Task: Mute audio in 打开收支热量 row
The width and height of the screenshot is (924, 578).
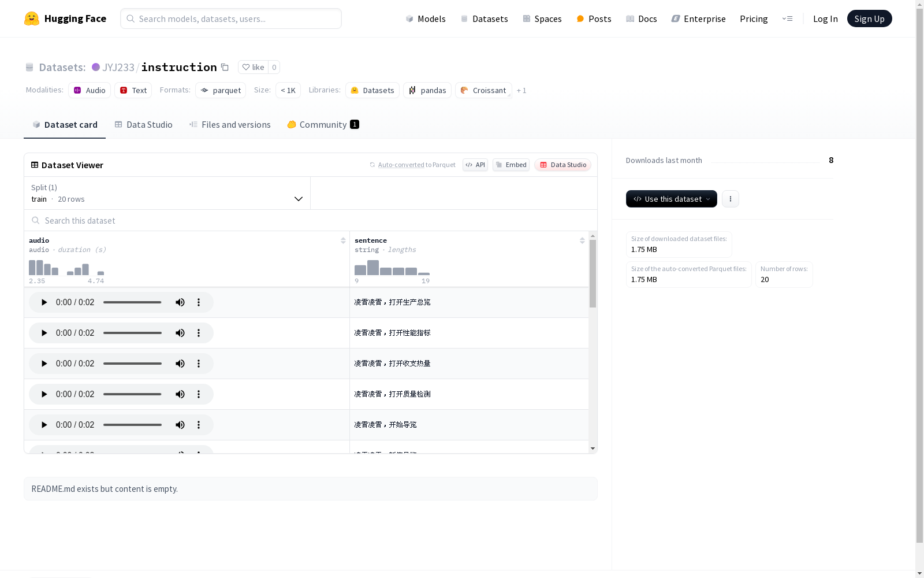Action: (x=180, y=364)
